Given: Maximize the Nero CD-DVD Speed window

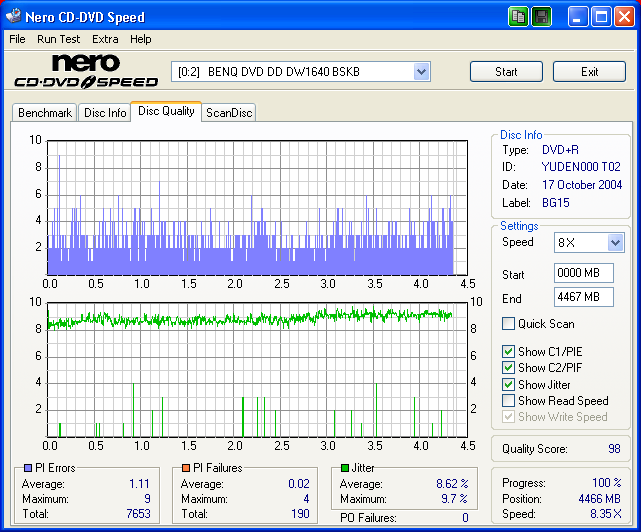Looking at the screenshot, I should click(x=601, y=16).
